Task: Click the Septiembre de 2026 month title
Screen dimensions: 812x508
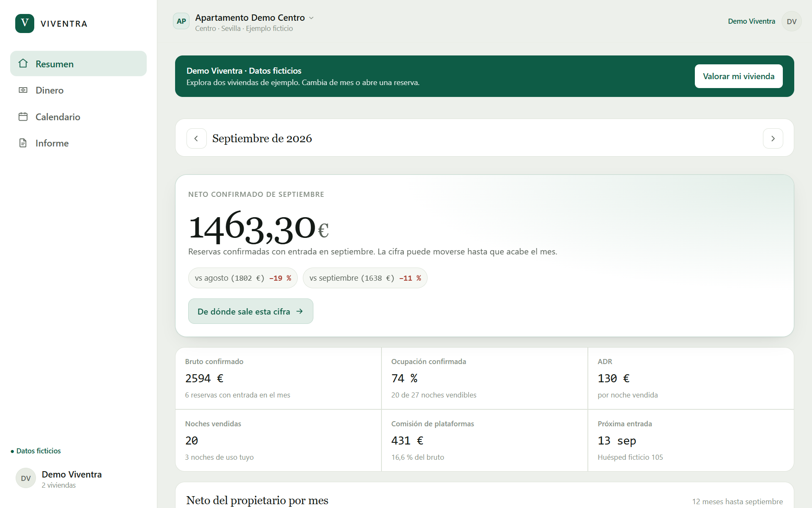Action: [x=262, y=138]
